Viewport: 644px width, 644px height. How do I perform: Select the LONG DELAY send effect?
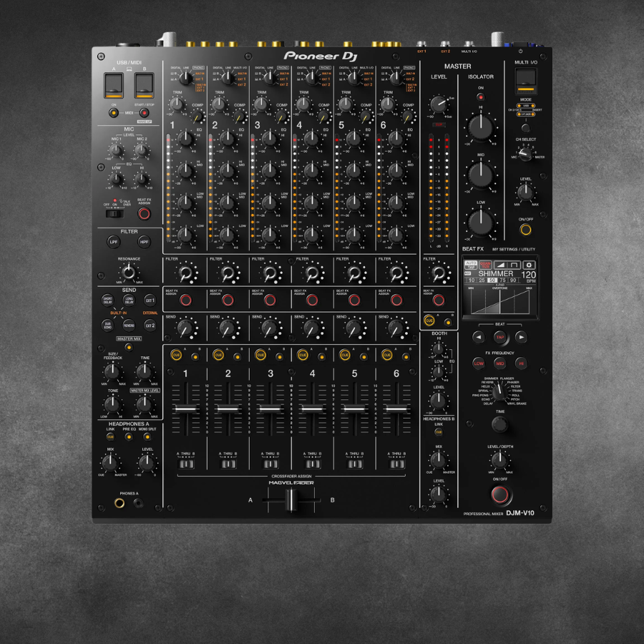[x=129, y=301]
